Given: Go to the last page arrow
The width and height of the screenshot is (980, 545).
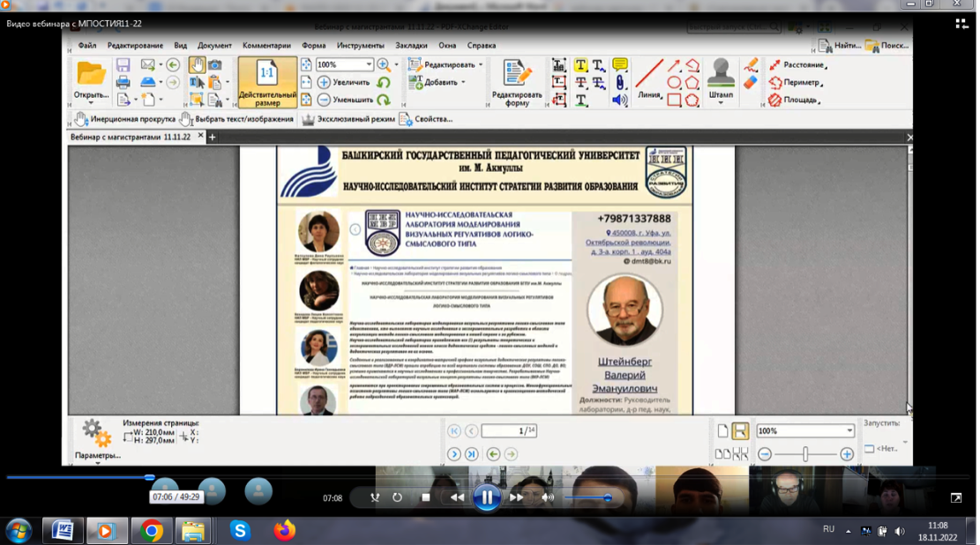Looking at the screenshot, I should [472, 454].
